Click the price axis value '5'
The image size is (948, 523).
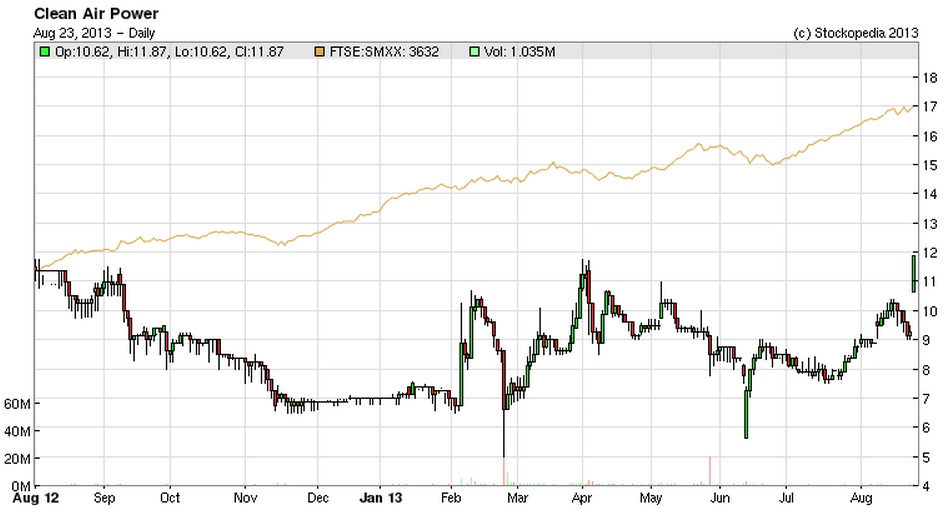[926, 458]
